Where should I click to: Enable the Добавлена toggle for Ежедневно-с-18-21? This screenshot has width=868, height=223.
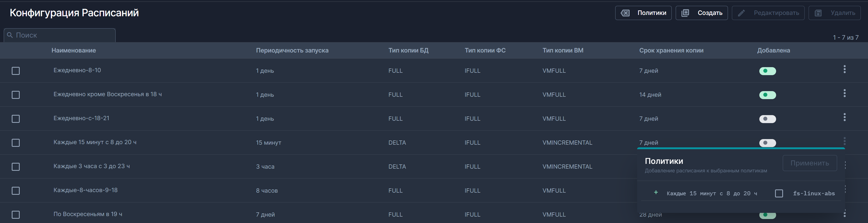[767, 119]
